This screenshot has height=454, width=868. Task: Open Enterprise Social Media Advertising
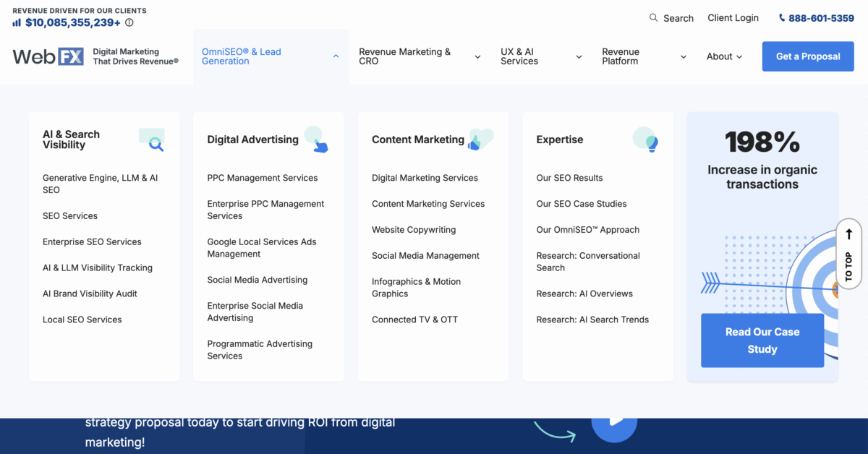click(255, 312)
